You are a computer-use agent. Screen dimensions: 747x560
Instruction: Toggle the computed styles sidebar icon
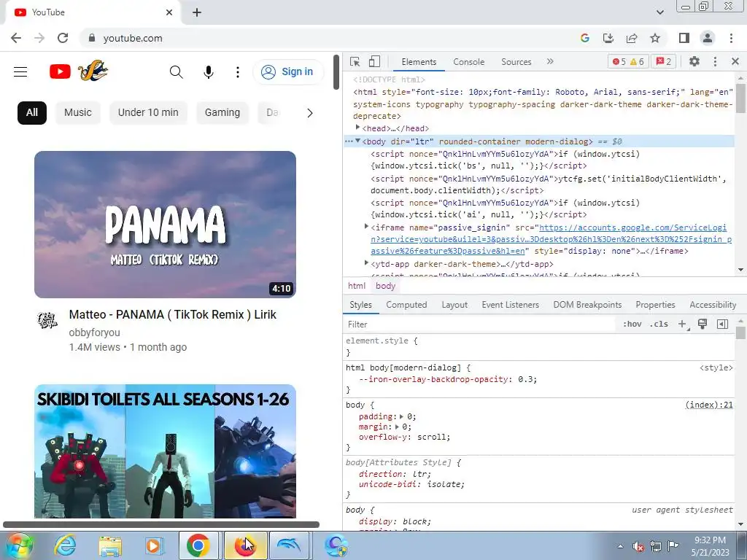coord(722,324)
